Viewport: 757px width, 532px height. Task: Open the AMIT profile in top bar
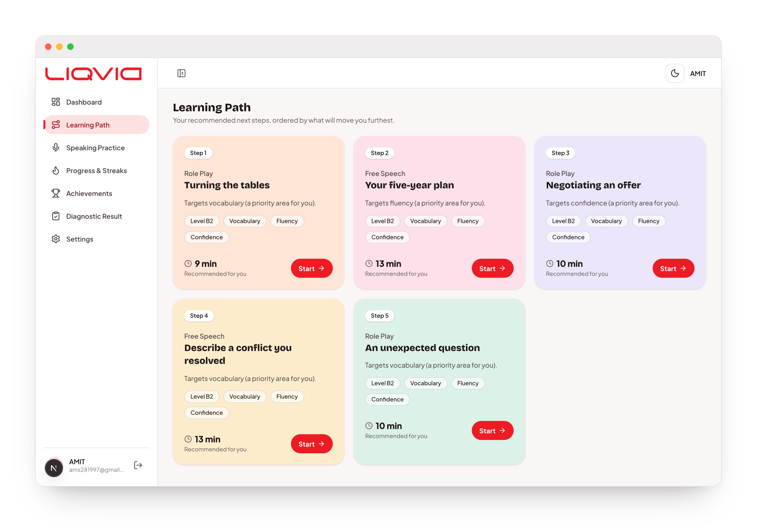tap(698, 73)
